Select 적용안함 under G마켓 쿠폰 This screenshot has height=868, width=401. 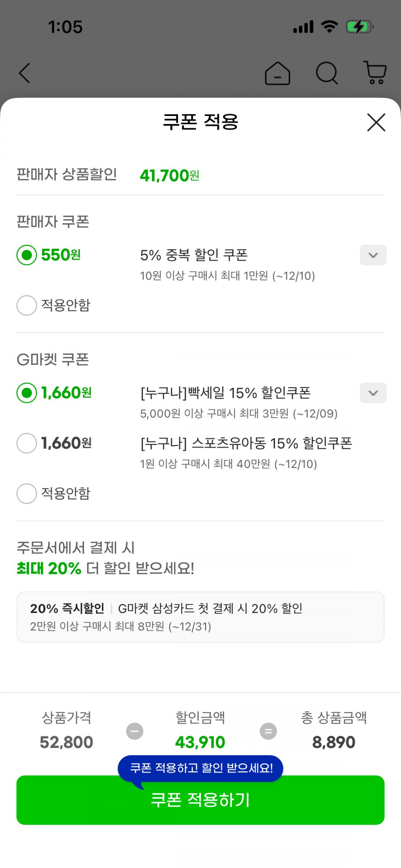click(x=27, y=494)
